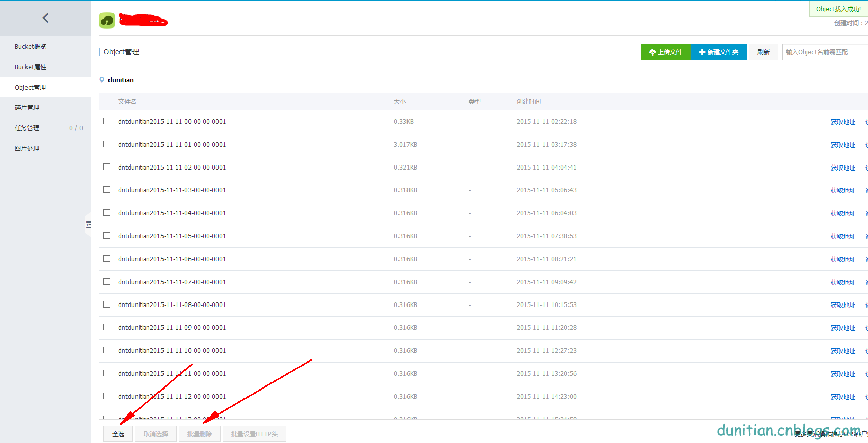Screen dimensions: 868x443
Task: Check the box for dntdunitian2015-11-11-10-00-00-0001
Action: pyautogui.click(x=107, y=350)
